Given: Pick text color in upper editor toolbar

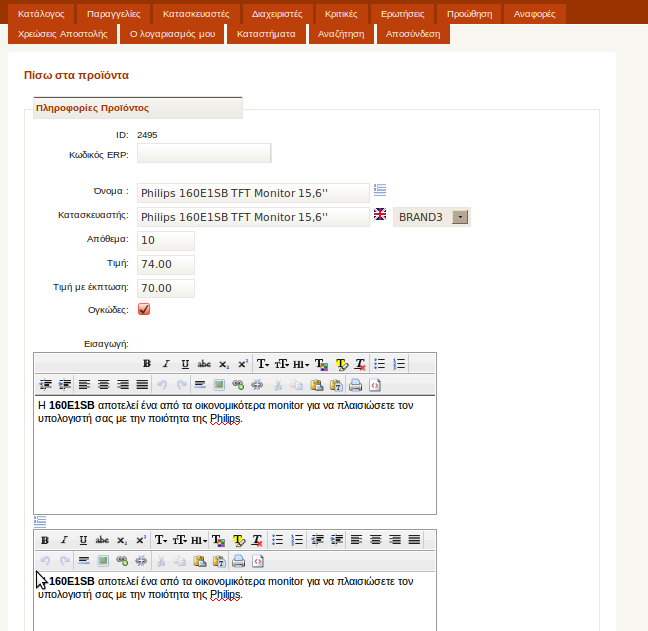Looking at the screenshot, I should (321, 364).
